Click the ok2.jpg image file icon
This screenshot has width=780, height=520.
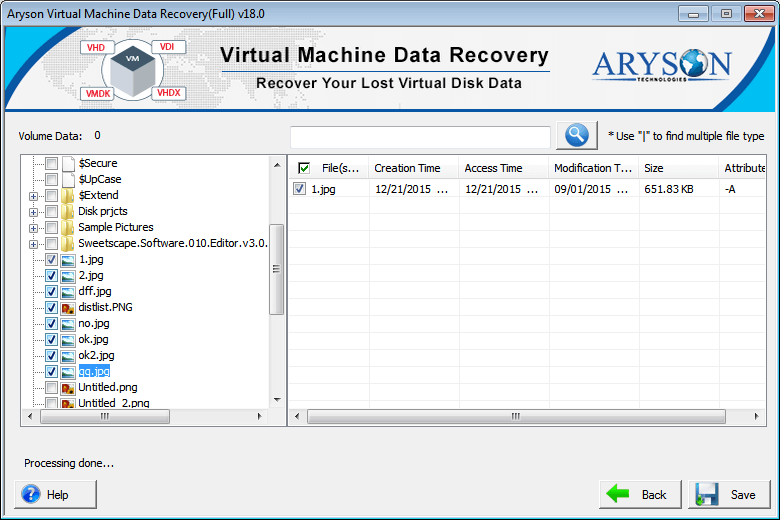[x=68, y=356]
